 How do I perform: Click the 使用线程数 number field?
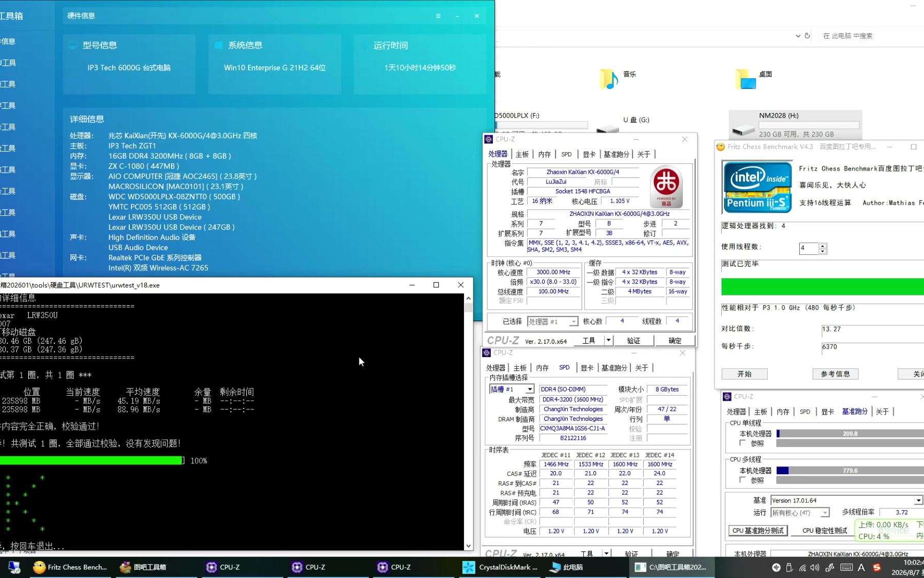click(x=808, y=249)
